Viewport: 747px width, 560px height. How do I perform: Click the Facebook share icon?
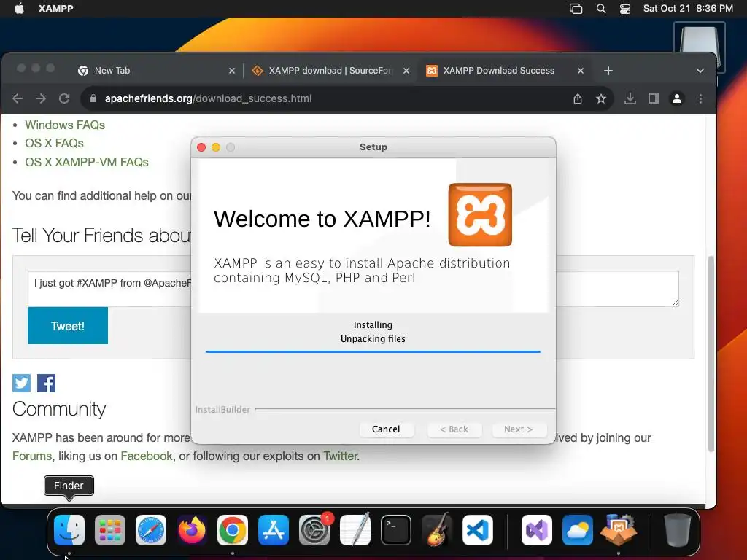tap(46, 383)
